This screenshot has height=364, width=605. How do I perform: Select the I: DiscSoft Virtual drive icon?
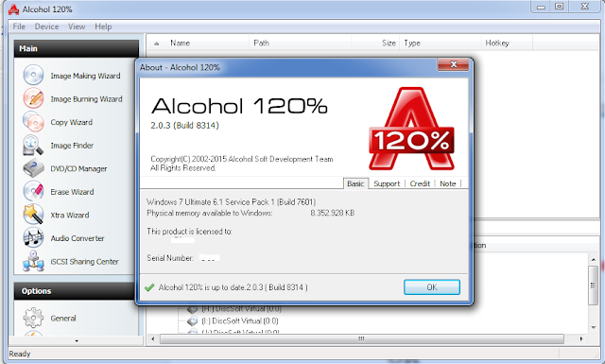pos(192,321)
